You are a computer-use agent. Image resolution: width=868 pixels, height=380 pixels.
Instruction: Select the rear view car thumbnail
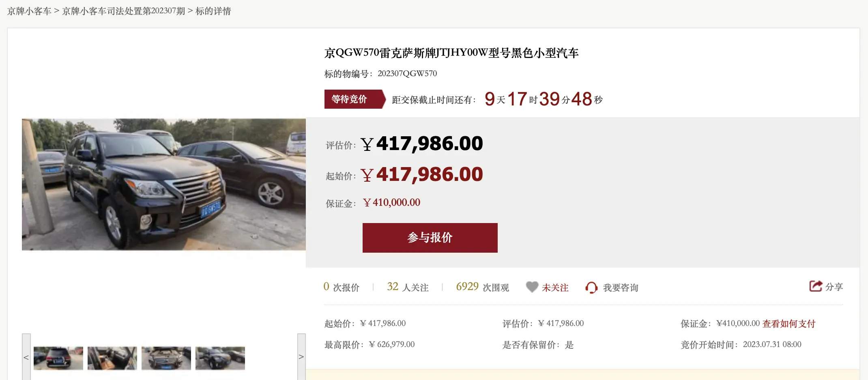pyautogui.click(x=58, y=358)
